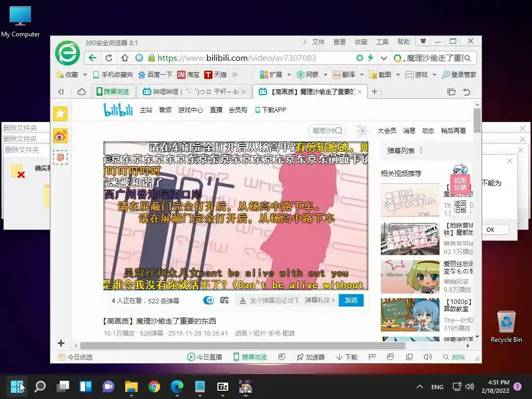Screen dimensions: 532x399
Task: Go to 直播 in Bilibili navigation
Action: (x=216, y=110)
